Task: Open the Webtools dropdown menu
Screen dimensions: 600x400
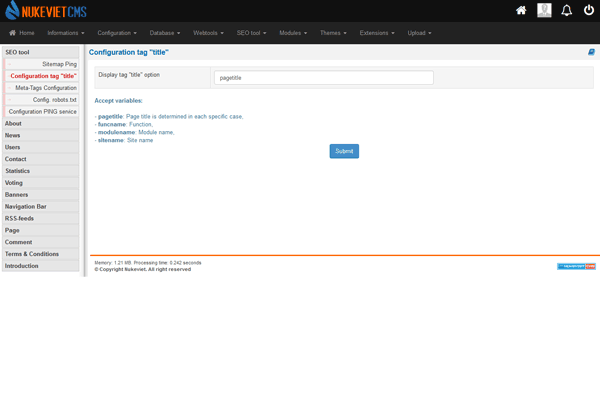Action: 209,33
